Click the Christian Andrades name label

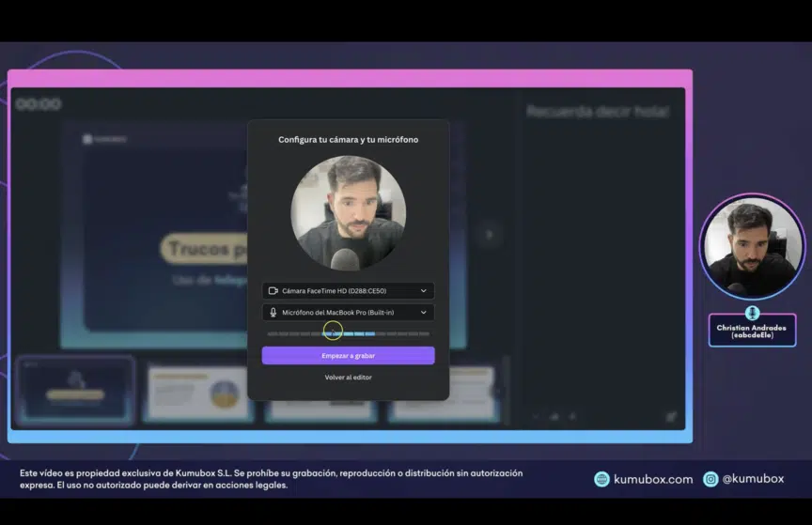pos(752,332)
